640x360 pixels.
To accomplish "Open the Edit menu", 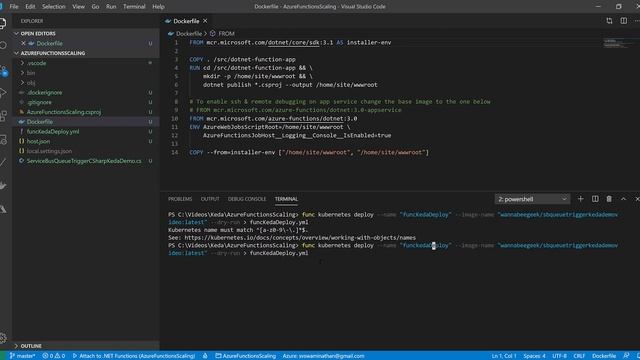I will coord(30,7).
